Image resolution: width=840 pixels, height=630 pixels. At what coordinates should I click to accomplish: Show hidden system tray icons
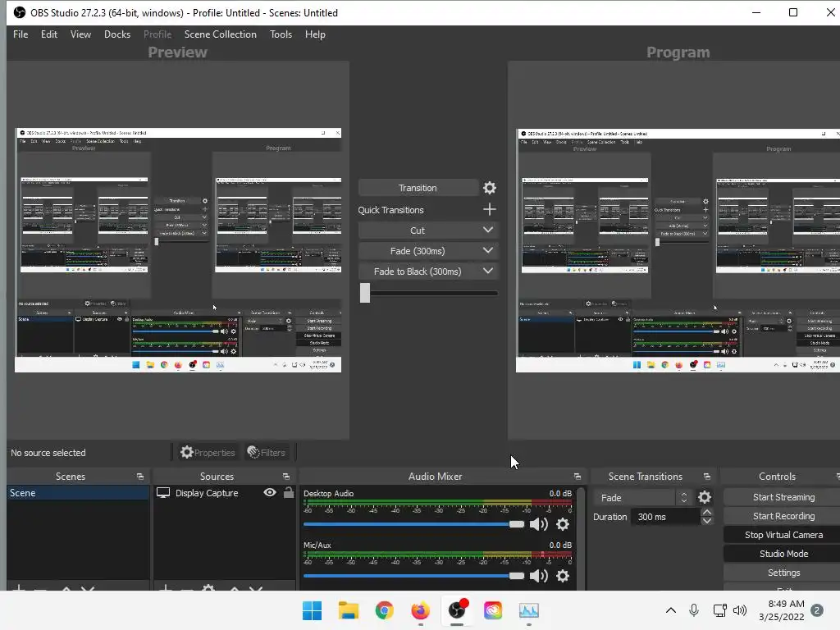(x=671, y=610)
